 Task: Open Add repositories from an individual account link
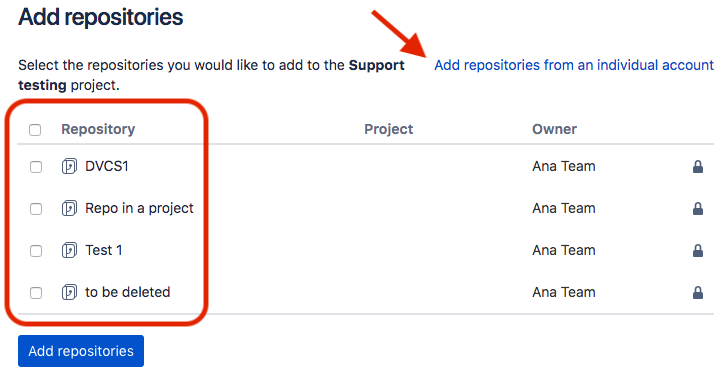point(574,65)
